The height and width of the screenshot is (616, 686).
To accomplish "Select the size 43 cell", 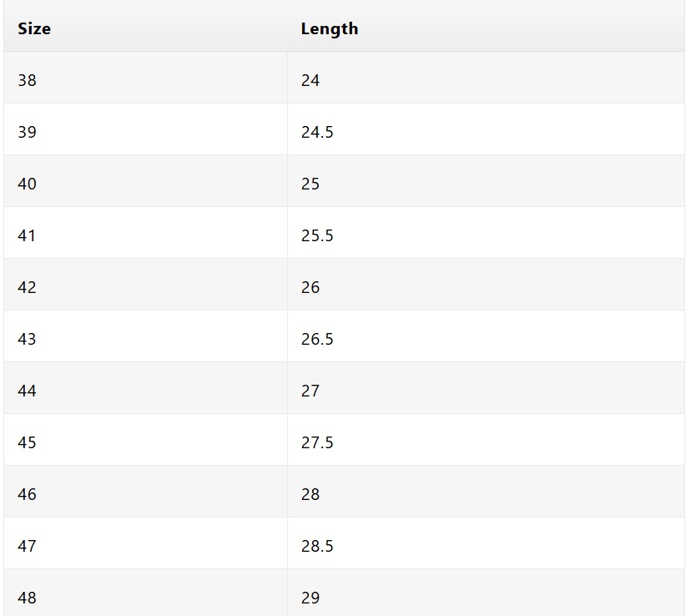I will pyautogui.click(x=28, y=339).
